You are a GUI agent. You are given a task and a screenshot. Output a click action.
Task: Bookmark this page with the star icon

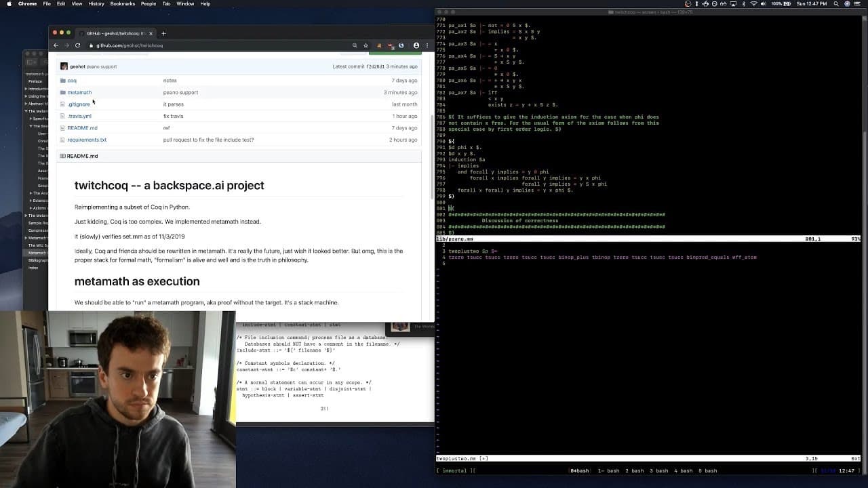[366, 45]
